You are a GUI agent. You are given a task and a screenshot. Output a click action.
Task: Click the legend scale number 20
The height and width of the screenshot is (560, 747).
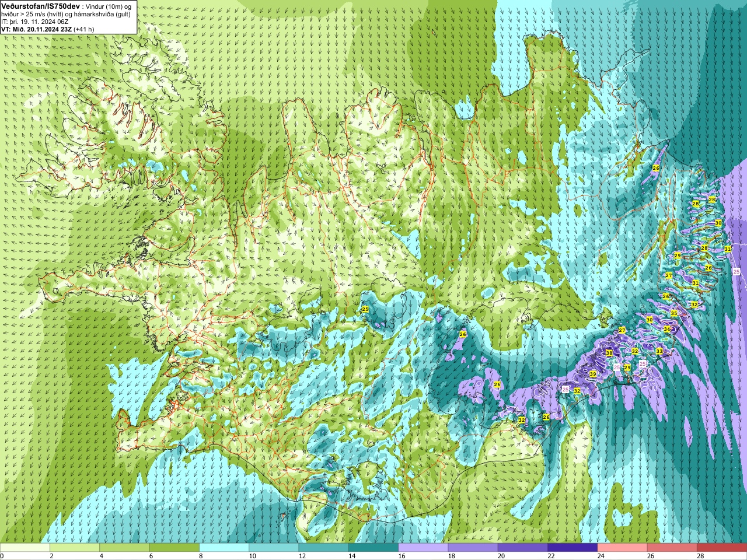[x=501, y=556]
